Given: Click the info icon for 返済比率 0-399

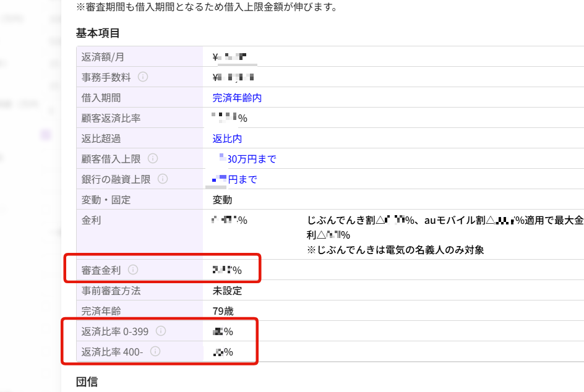Looking at the screenshot, I should click(x=161, y=331).
